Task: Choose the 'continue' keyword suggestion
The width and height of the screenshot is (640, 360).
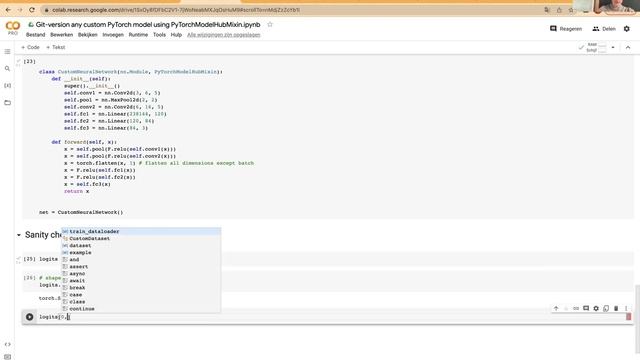Action: 141,309
